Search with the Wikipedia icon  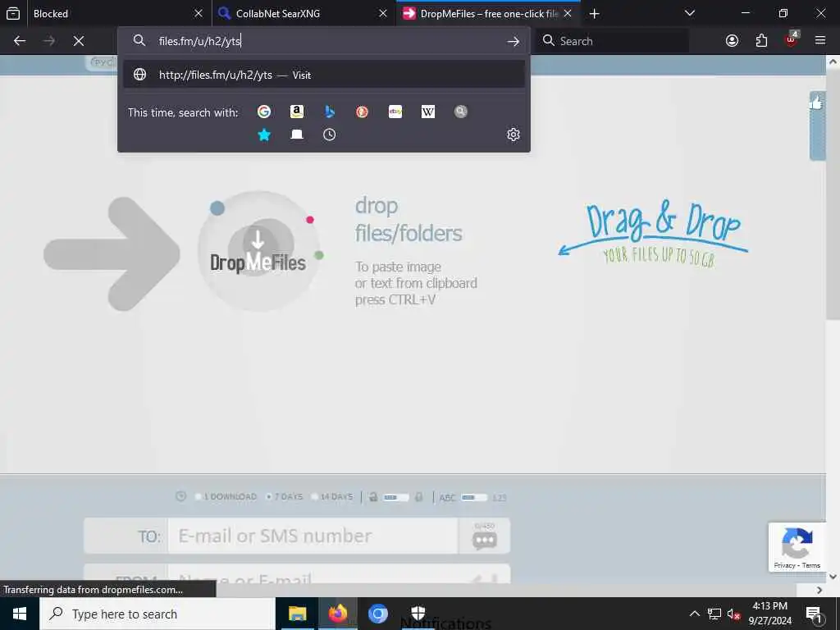[428, 112]
